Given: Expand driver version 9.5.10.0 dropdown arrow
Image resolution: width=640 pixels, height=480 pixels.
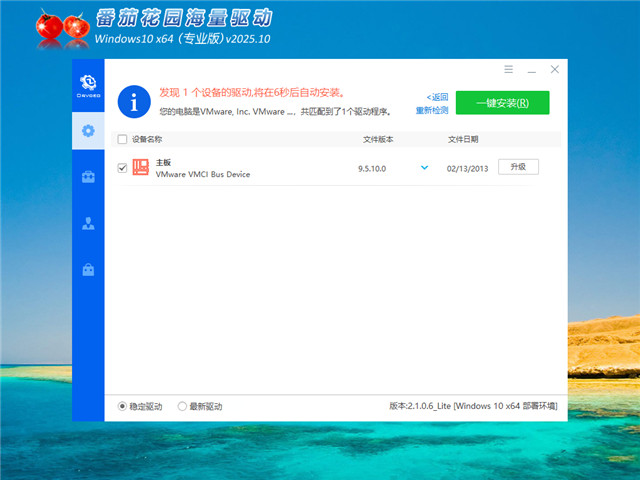Looking at the screenshot, I should [424, 168].
